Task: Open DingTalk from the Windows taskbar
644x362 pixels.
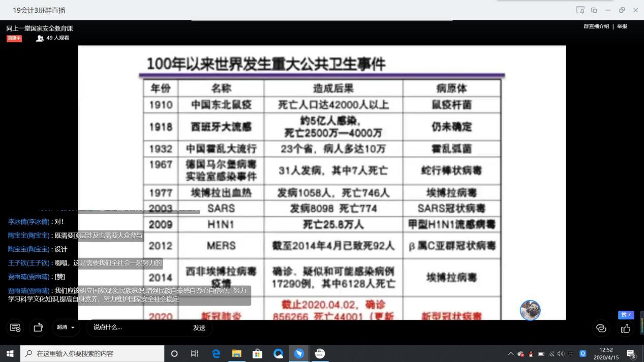Action: point(299,353)
